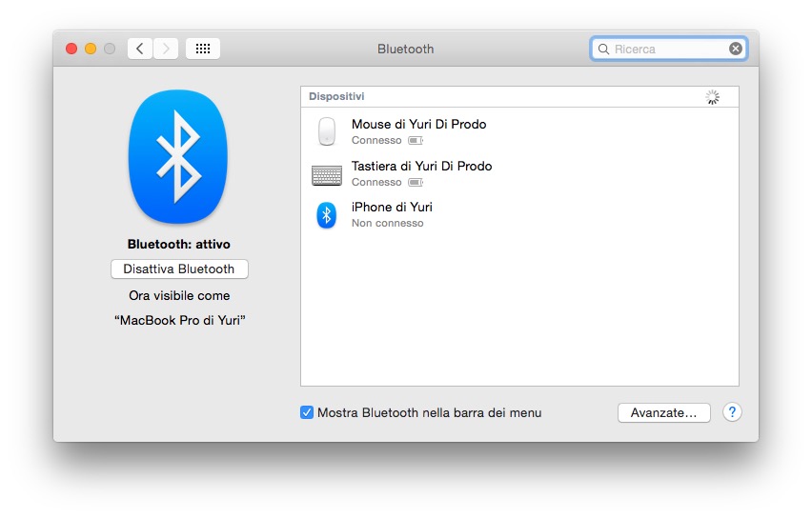Click Connesso status under the mouse device
Screen dimensions: 812x518
click(376, 140)
